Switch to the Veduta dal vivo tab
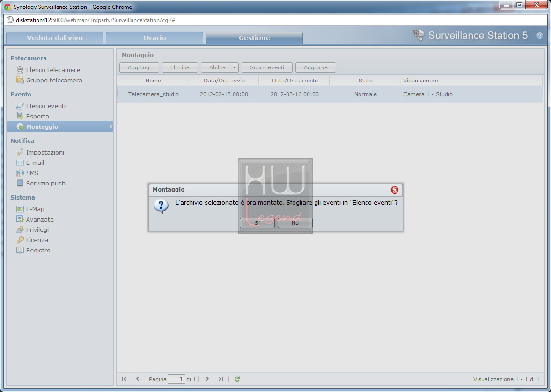The image size is (551, 392). pyautogui.click(x=55, y=38)
